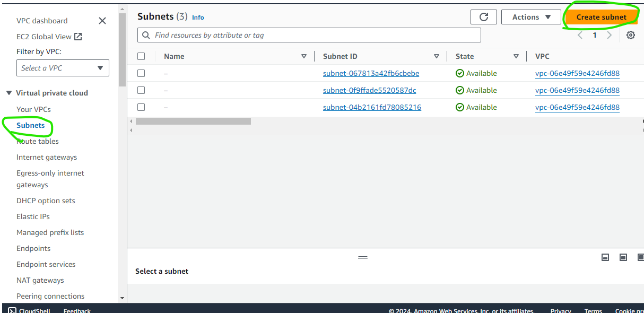Switch the details panel to its middle layout icon
The image size is (644, 313).
623,257
